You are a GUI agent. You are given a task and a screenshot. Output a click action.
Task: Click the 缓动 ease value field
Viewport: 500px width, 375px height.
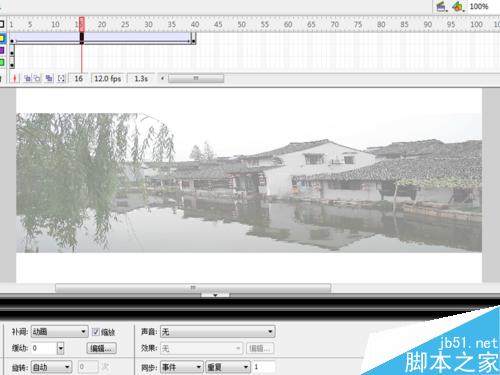tap(44, 348)
